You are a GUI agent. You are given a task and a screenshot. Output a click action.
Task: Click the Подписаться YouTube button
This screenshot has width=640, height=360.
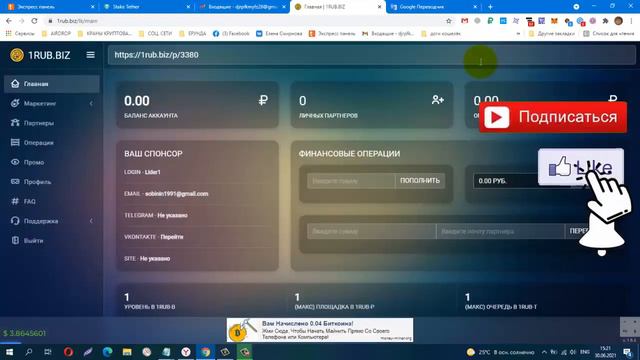coord(553,117)
